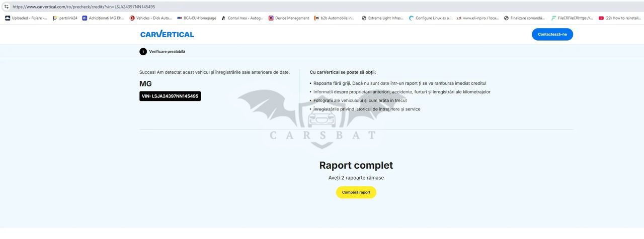
Task: Open the Contul meu - Autog bookmark
Action: point(242,18)
